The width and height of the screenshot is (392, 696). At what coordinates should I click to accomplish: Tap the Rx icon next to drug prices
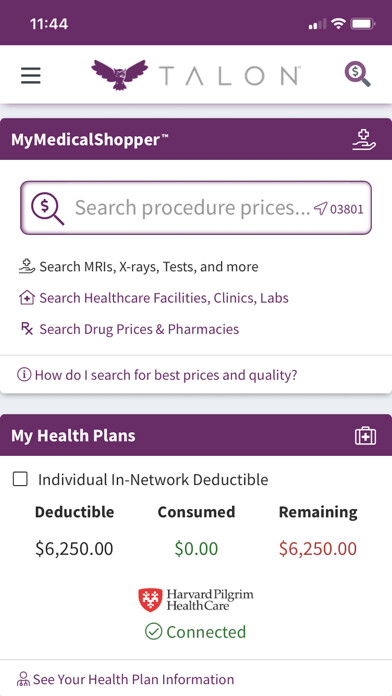[x=27, y=329]
